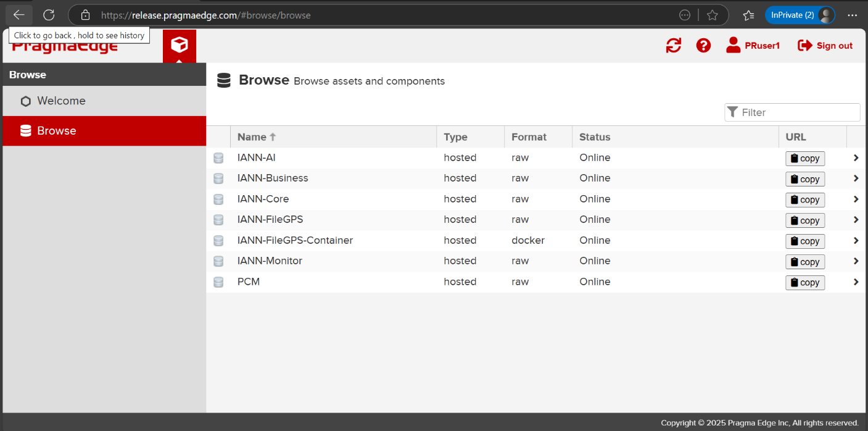868x431 pixels.
Task: Sign out of the repository
Action: (x=825, y=45)
